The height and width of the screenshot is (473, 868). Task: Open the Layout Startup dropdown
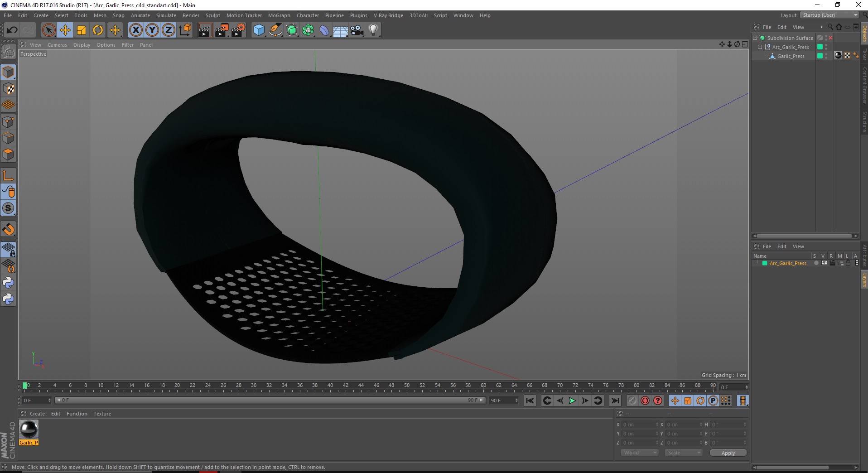point(829,15)
